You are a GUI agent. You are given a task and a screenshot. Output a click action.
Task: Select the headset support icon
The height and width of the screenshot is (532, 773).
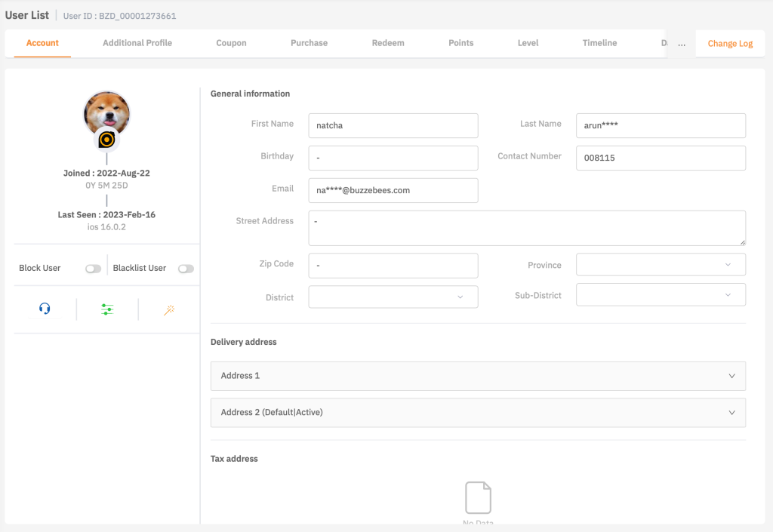[45, 309]
